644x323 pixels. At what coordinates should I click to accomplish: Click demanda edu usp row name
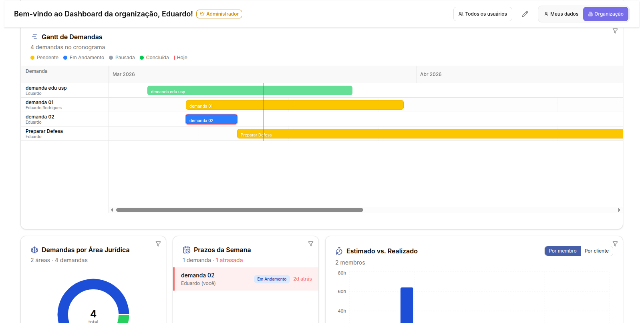pos(46,88)
